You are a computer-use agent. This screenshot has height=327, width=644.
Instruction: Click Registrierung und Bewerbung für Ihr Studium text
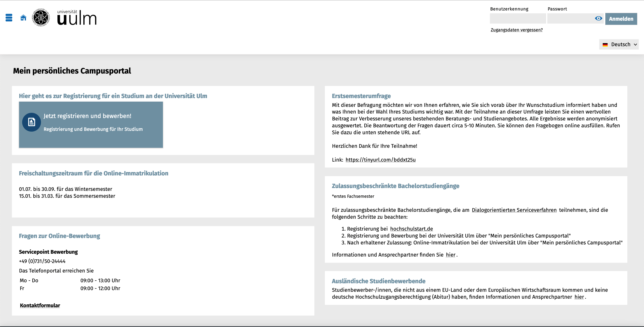click(93, 129)
